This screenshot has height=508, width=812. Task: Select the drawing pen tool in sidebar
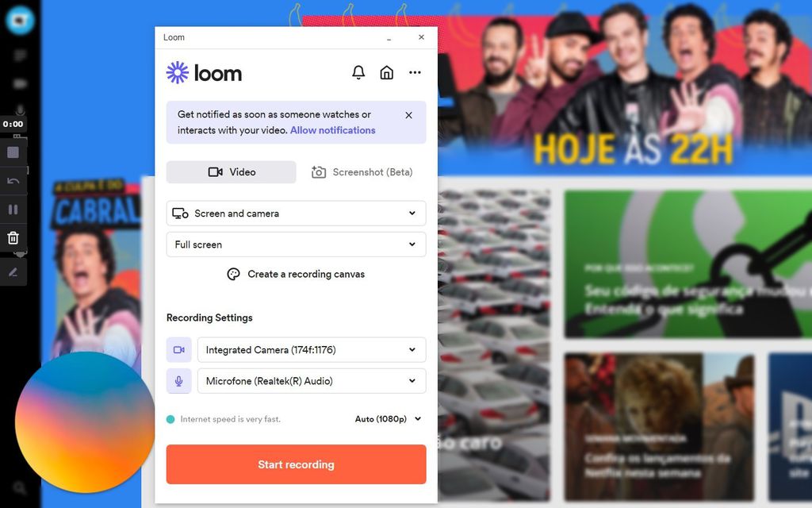[13, 272]
